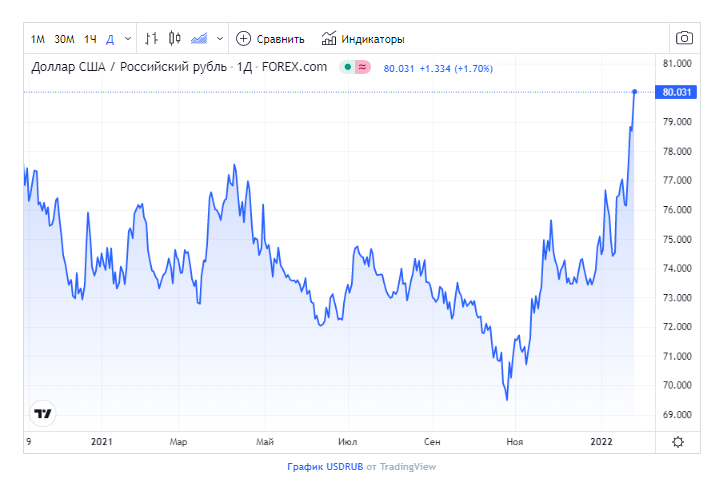Screen dimensions: 710x492
Task: Open the График USDRUB link
Action: tap(325, 467)
